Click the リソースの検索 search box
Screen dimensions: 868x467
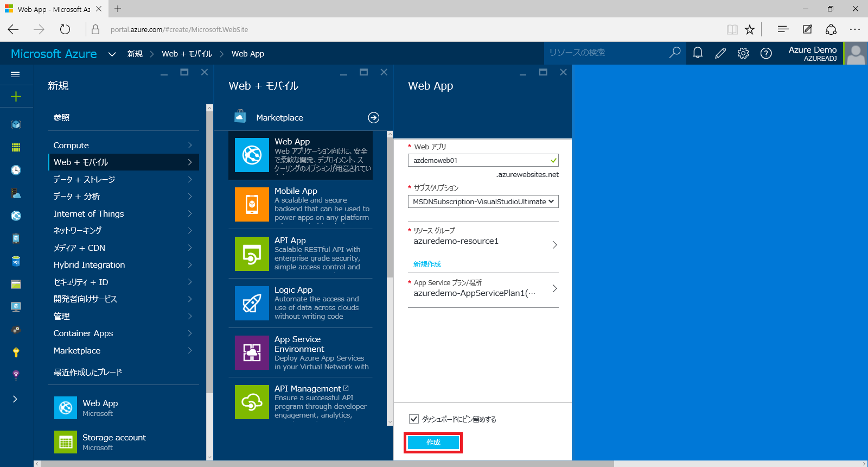[x=607, y=53]
